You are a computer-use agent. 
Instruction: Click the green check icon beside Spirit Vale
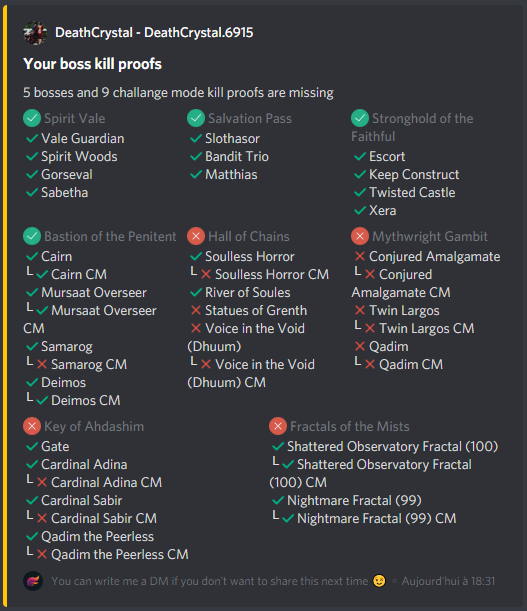click(32, 118)
